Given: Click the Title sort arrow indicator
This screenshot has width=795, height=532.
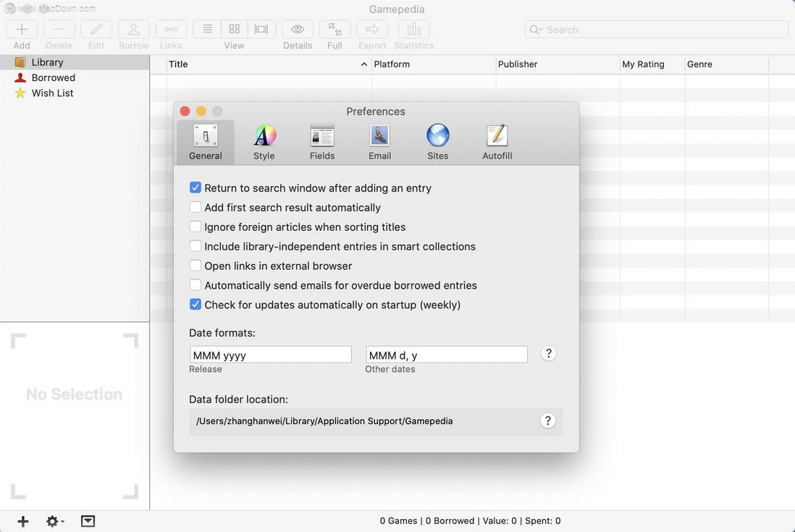Looking at the screenshot, I should (364, 64).
